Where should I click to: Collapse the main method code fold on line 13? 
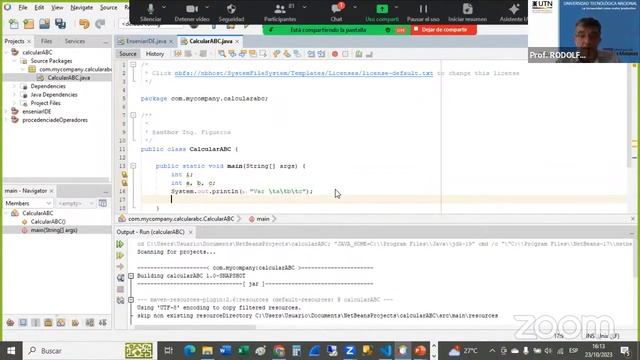click(x=133, y=166)
